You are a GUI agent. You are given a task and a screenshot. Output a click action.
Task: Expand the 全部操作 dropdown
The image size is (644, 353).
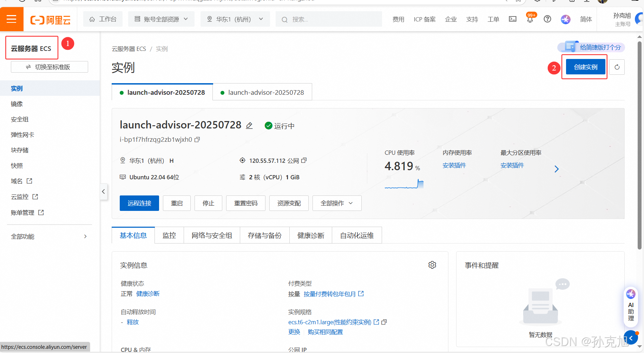337,203
